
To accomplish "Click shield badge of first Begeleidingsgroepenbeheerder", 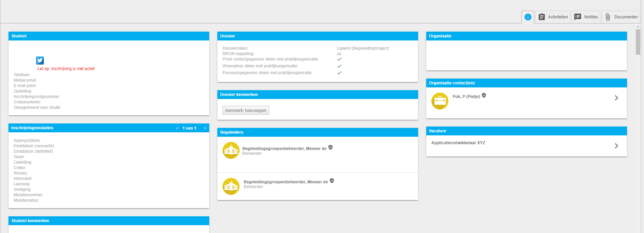I will (331, 148).
